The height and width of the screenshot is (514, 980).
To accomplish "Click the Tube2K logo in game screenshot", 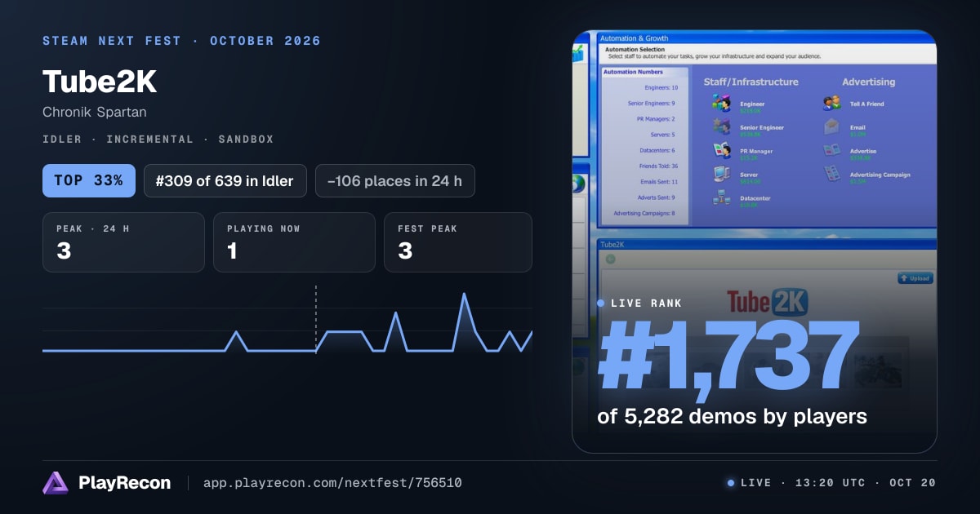I will coord(766,302).
